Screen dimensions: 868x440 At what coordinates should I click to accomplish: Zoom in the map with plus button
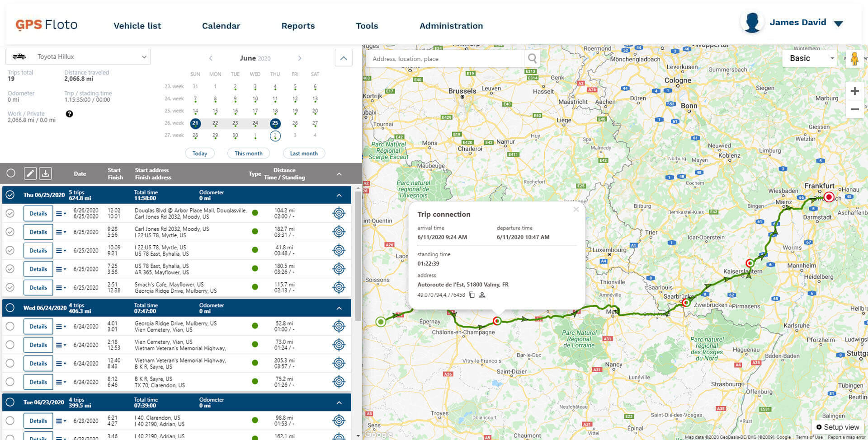tap(854, 91)
